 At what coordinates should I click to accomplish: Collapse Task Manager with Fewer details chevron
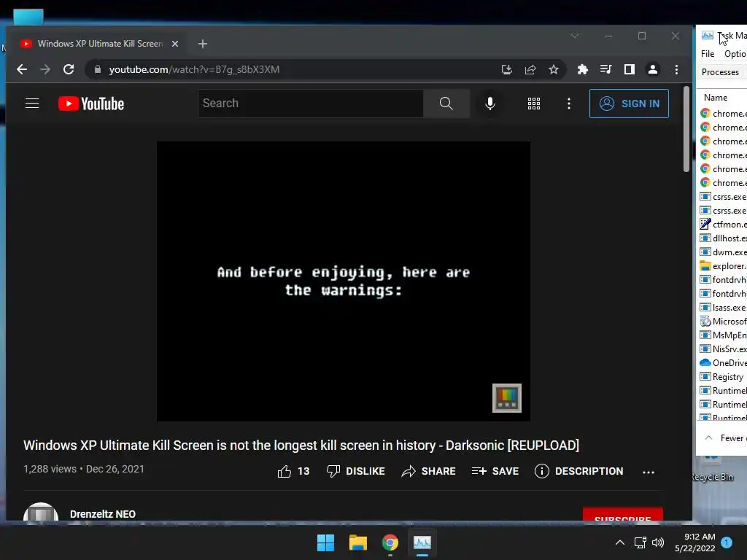point(708,437)
